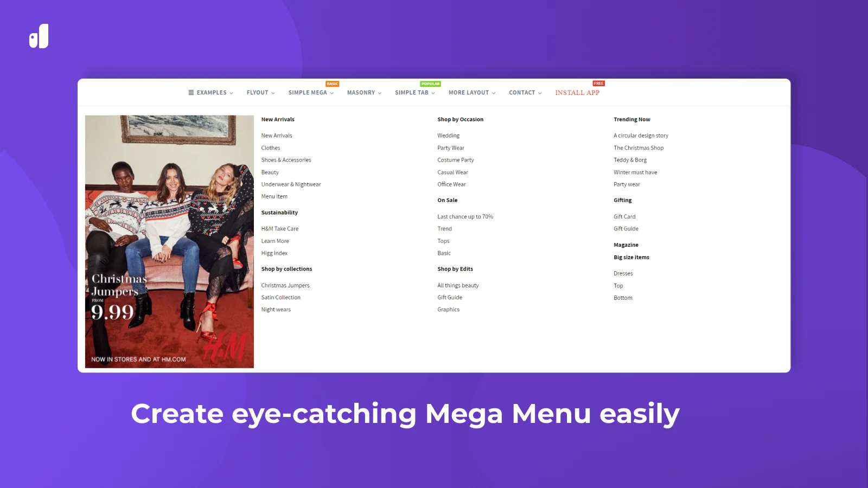Select The Christmas Shop link

(x=639, y=148)
